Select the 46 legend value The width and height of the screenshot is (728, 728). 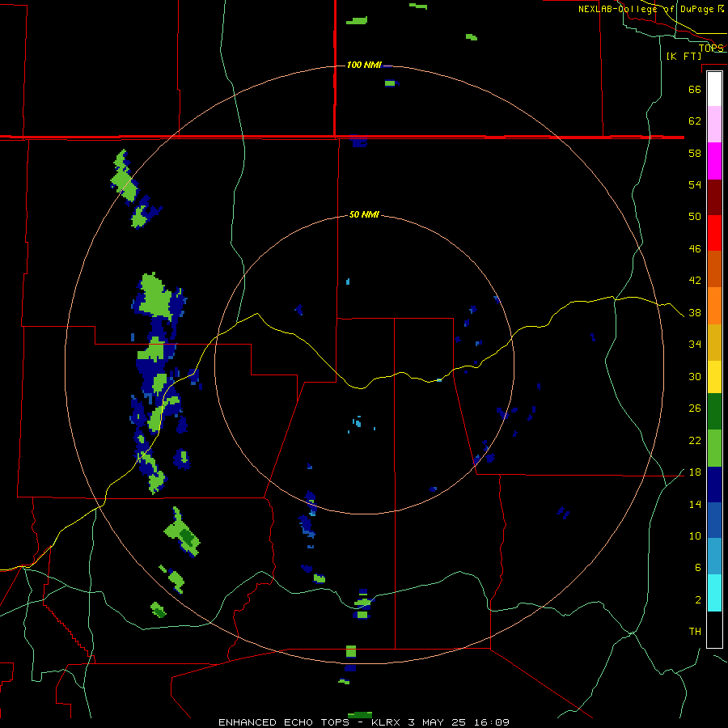pos(695,249)
